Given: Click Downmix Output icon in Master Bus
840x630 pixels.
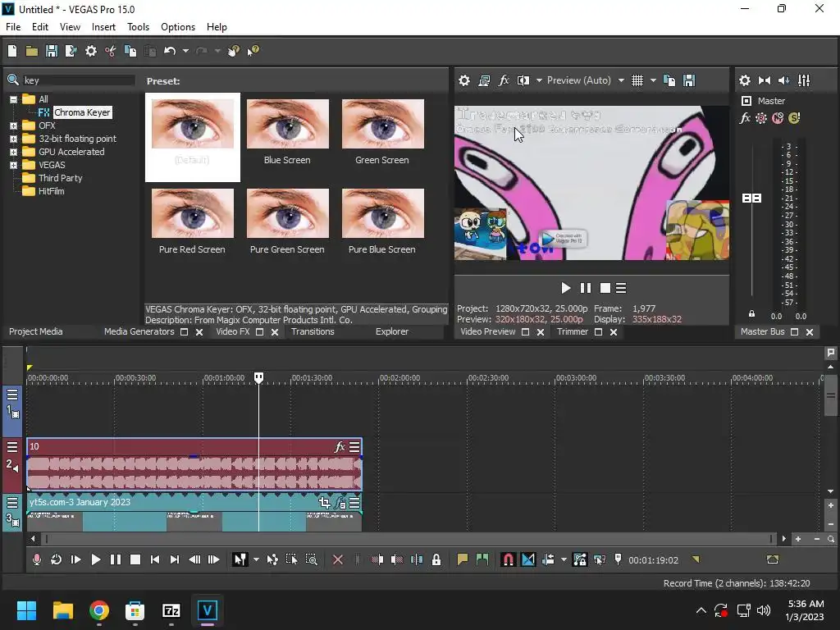Looking at the screenshot, I should (x=765, y=80).
